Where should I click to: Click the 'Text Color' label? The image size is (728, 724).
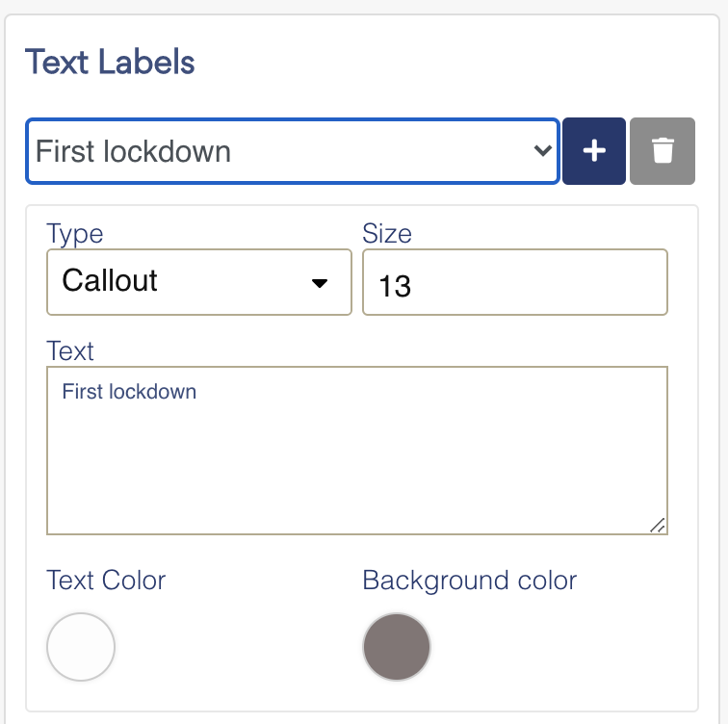coord(106,581)
